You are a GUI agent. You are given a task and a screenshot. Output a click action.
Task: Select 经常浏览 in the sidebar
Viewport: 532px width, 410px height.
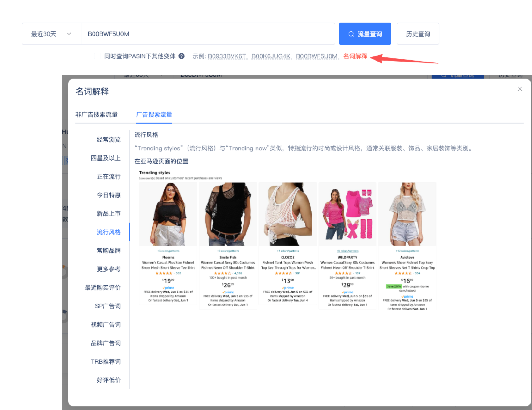109,140
